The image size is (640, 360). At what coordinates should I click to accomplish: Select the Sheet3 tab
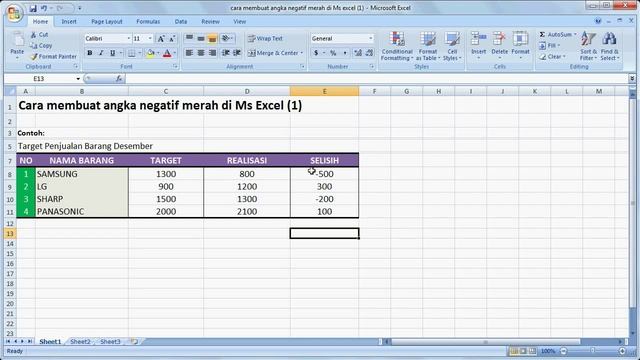point(110,342)
